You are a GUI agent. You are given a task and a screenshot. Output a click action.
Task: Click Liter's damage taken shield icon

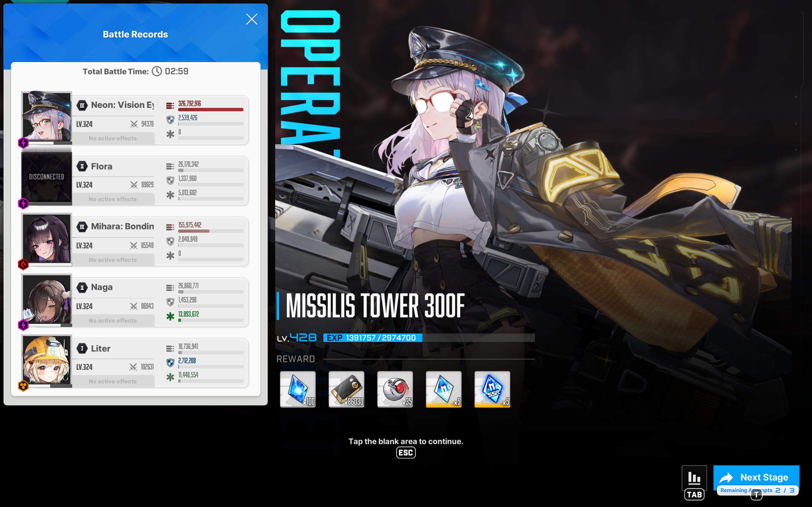pyautogui.click(x=170, y=363)
